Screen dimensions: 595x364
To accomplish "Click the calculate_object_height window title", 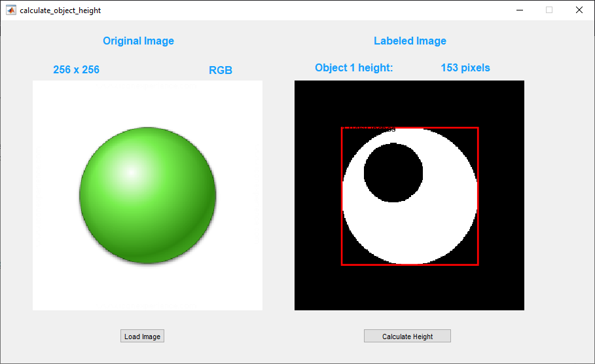I will (x=60, y=10).
